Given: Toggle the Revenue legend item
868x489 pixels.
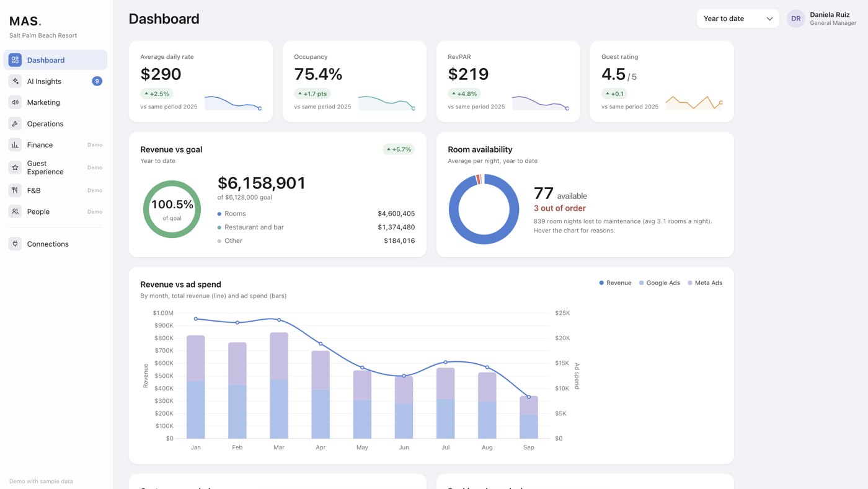Looking at the screenshot, I should 616,283.
